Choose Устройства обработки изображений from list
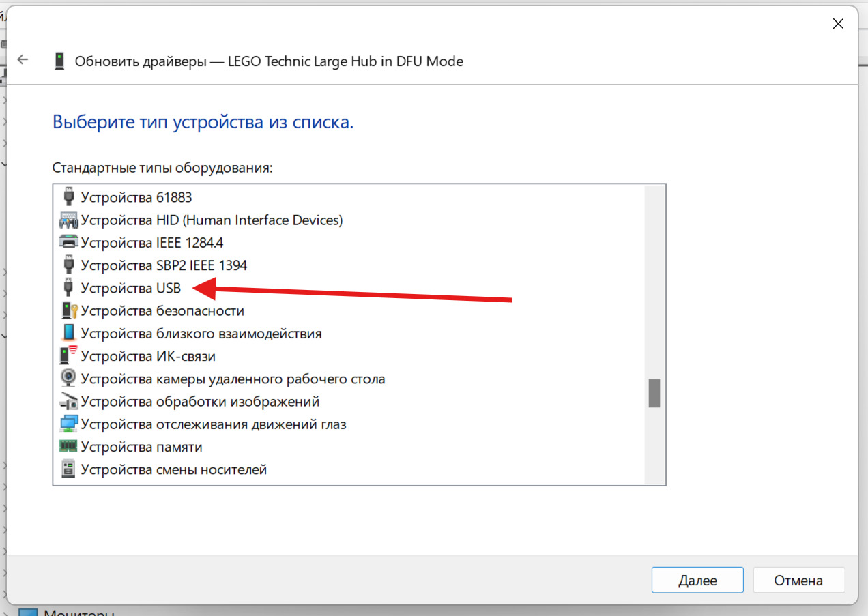The height and width of the screenshot is (616, 868). (x=200, y=402)
